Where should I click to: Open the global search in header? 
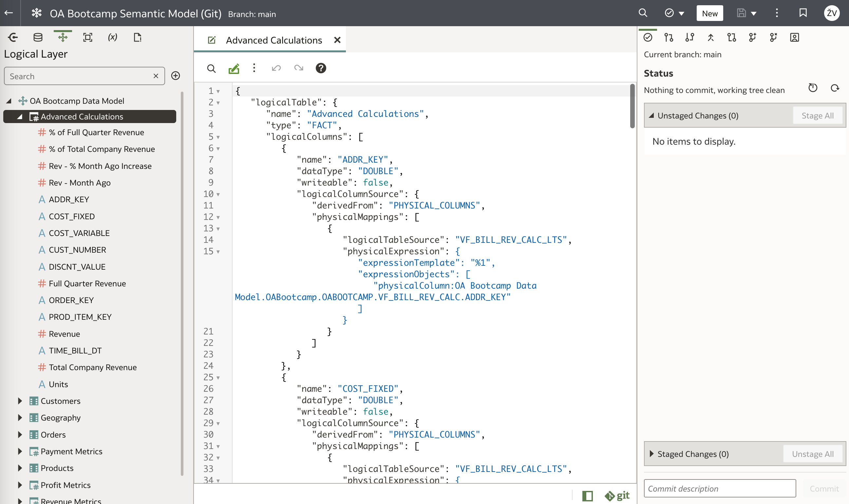pyautogui.click(x=643, y=13)
